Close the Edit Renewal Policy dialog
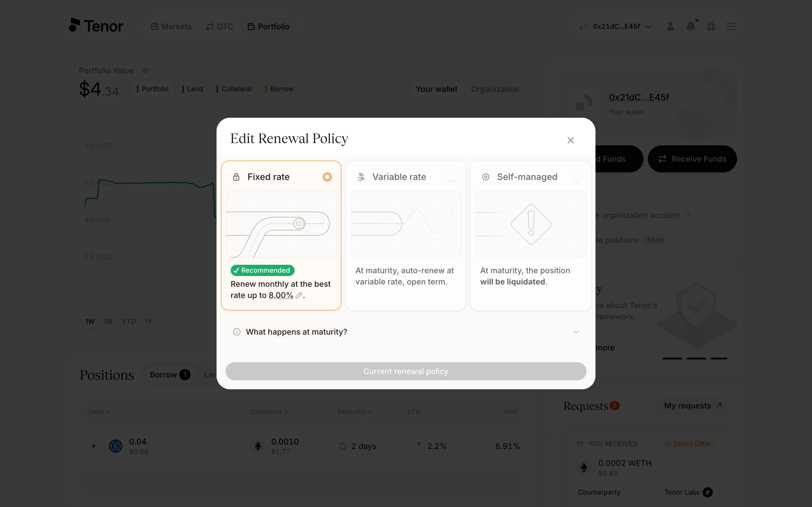Image resolution: width=812 pixels, height=507 pixels. pos(570,140)
